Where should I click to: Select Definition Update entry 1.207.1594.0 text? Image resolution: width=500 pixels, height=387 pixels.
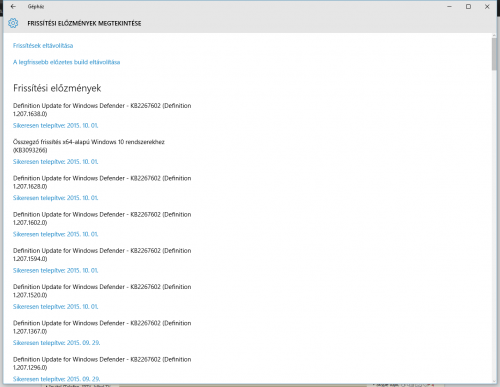pyautogui.click(x=102, y=255)
